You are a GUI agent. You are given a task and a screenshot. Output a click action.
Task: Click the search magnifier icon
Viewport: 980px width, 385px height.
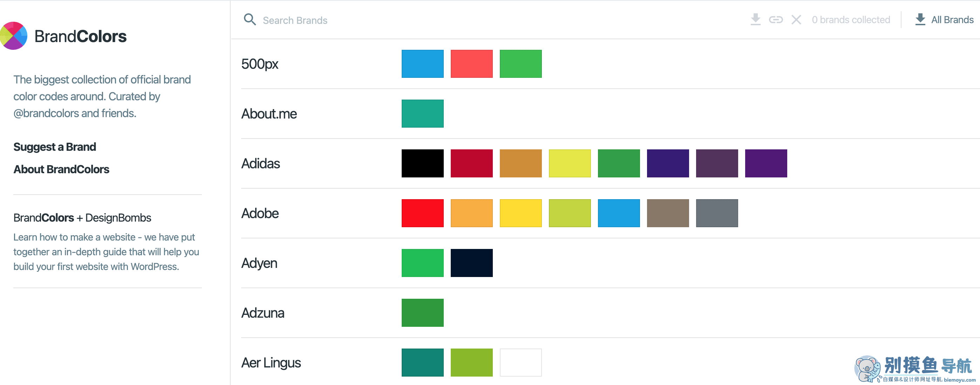pos(250,19)
